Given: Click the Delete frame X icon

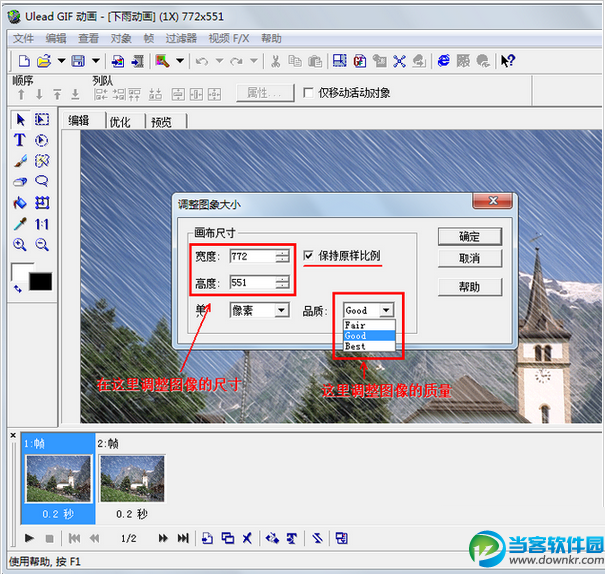Looking at the screenshot, I should (247, 538).
